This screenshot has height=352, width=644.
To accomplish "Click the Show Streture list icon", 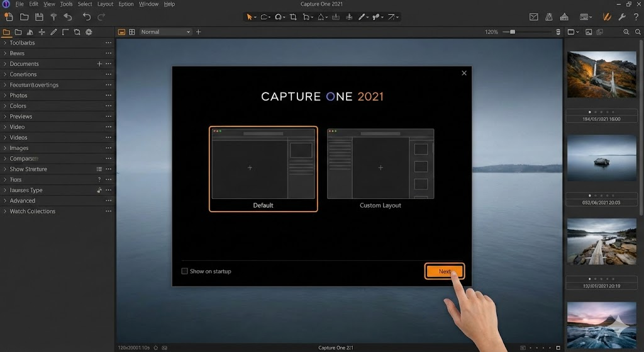I will (99, 169).
